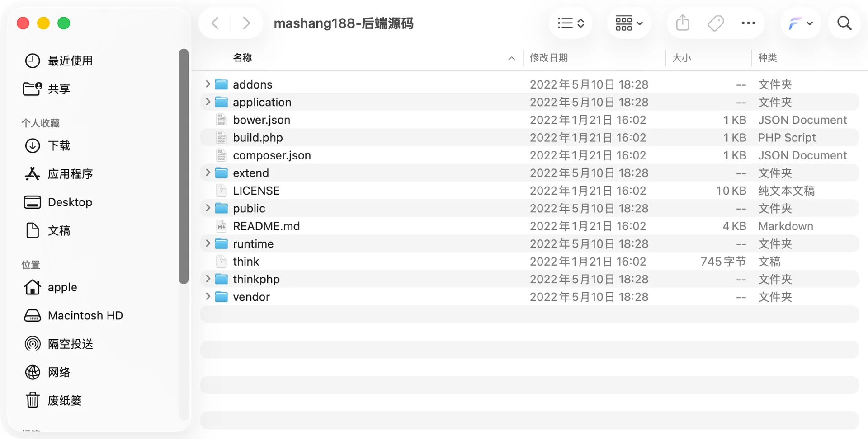Screen dimensions: 868x439
Task: Expand the runtime folder
Action: coord(208,243)
